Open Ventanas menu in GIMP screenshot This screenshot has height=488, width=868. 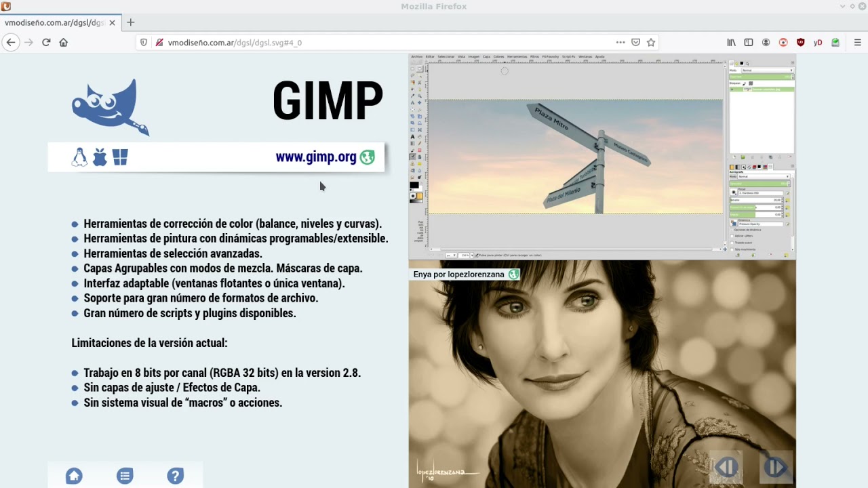pos(585,57)
